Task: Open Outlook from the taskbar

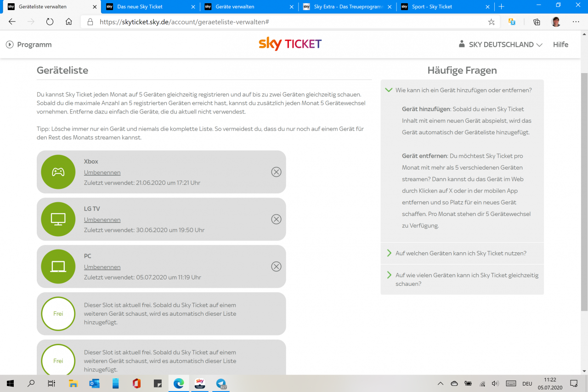Action: [94, 383]
